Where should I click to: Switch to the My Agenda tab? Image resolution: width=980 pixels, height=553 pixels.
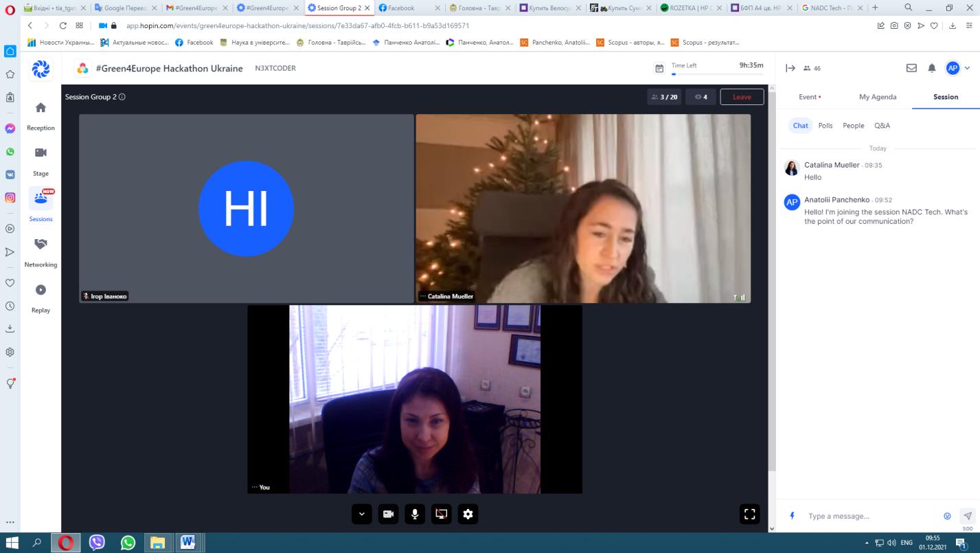(x=878, y=97)
